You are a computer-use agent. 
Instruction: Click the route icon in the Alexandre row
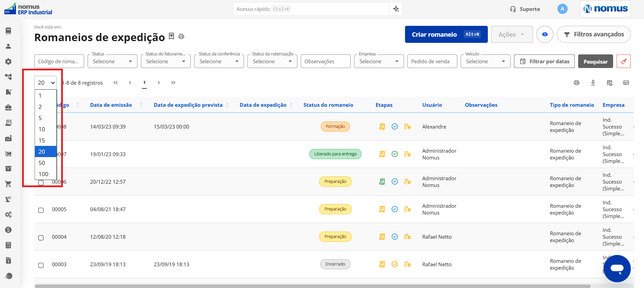click(x=407, y=126)
